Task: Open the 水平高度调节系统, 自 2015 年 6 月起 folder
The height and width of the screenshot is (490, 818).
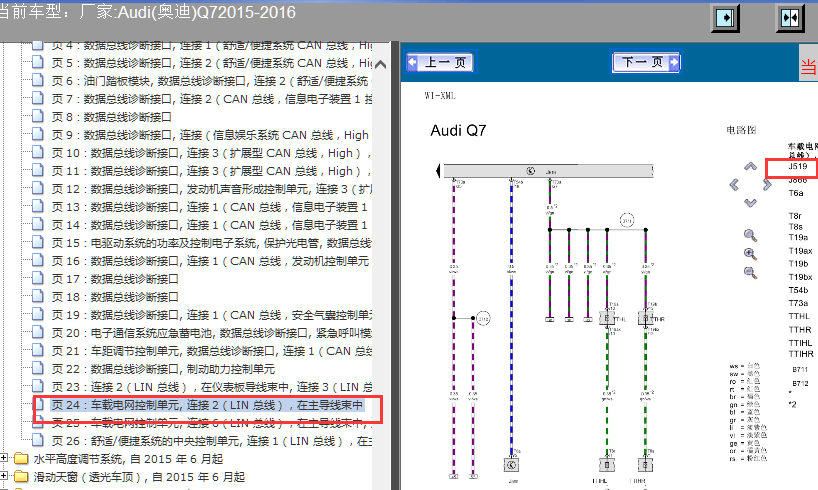Action: (x=128, y=459)
